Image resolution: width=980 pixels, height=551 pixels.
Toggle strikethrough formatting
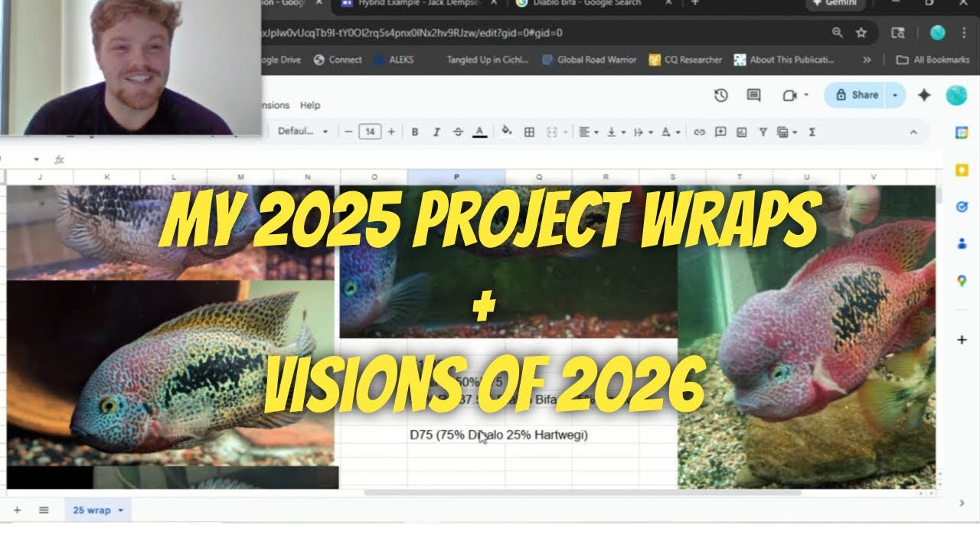click(458, 132)
